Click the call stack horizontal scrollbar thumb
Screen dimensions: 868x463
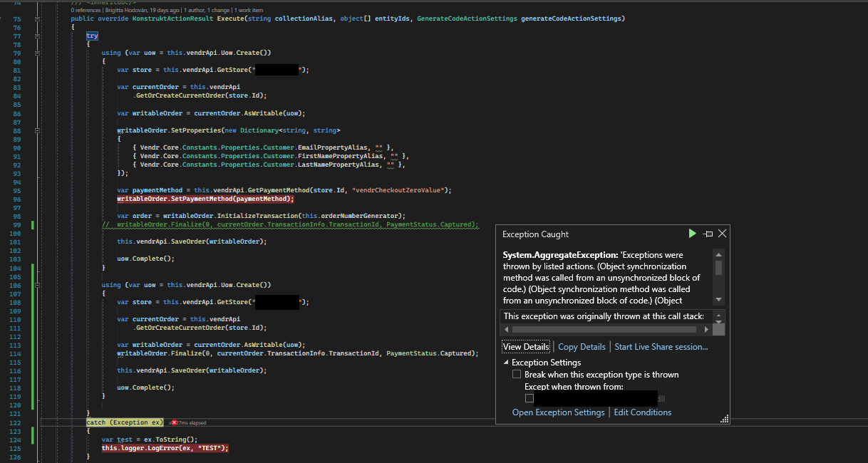pos(604,330)
